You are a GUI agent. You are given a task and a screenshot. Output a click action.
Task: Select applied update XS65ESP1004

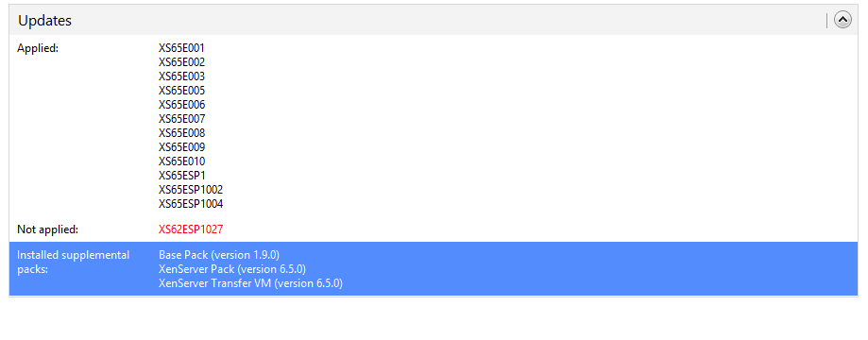click(191, 204)
